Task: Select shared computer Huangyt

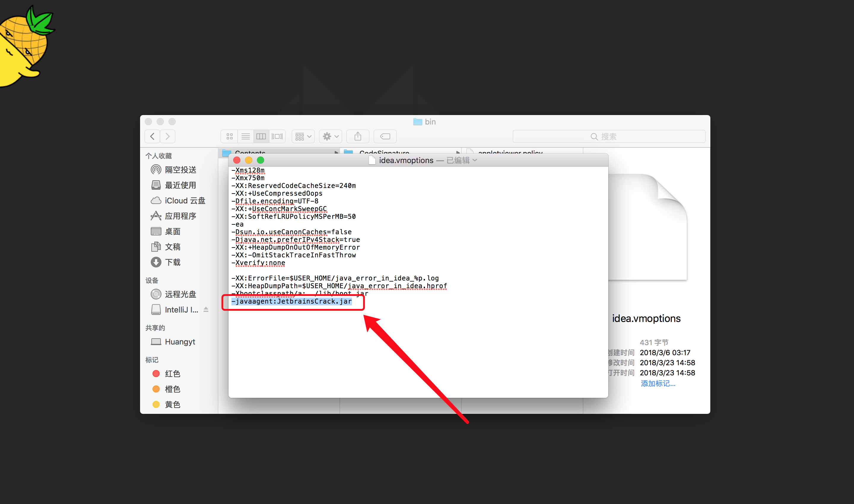Action: [180, 342]
